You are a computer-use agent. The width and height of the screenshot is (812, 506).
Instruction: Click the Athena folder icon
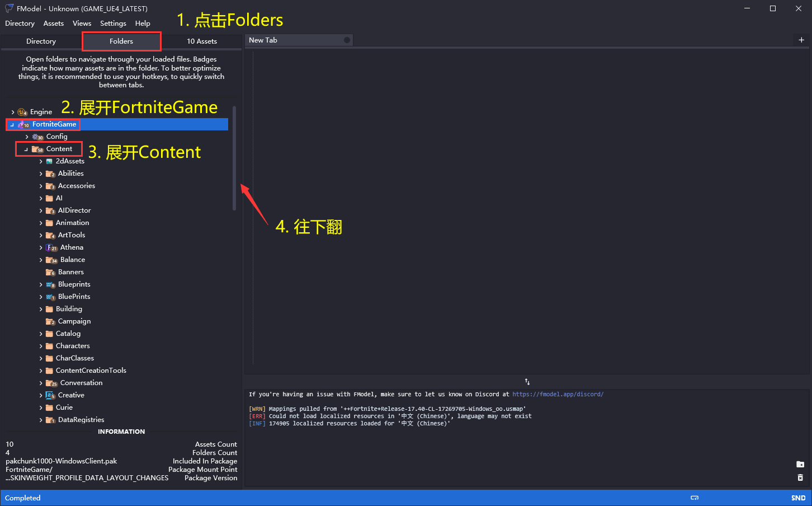[51, 247]
